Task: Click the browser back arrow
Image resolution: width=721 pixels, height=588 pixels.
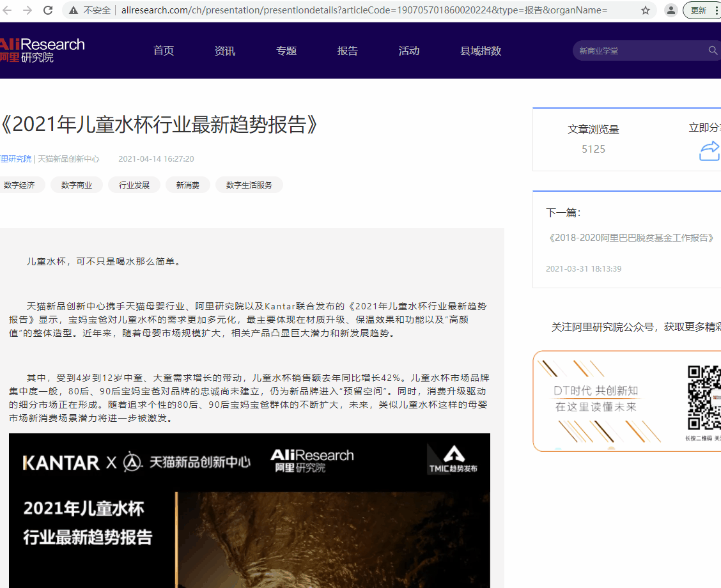Action: pyautogui.click(x=7, y=10)
